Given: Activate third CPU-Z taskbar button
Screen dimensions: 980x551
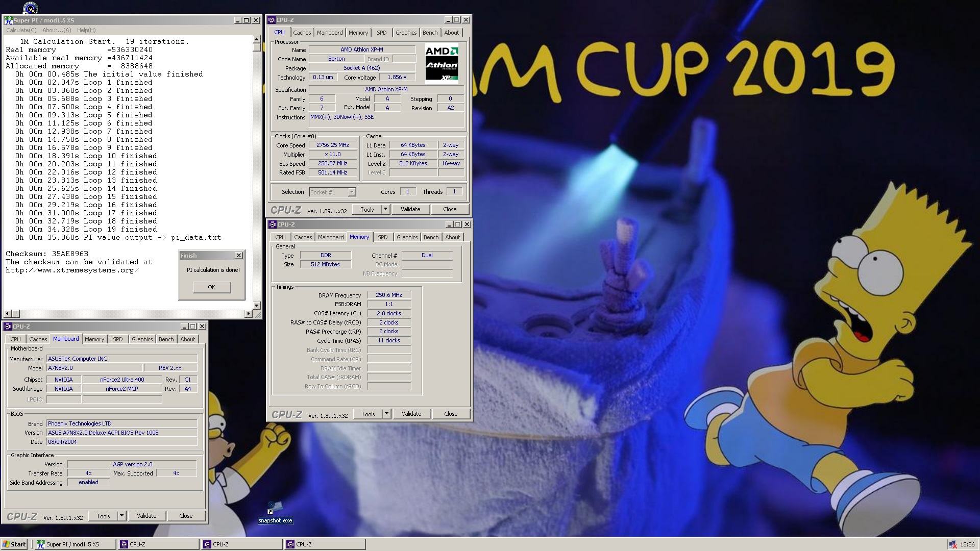Looking at the screenshot, I should [325, 544].
